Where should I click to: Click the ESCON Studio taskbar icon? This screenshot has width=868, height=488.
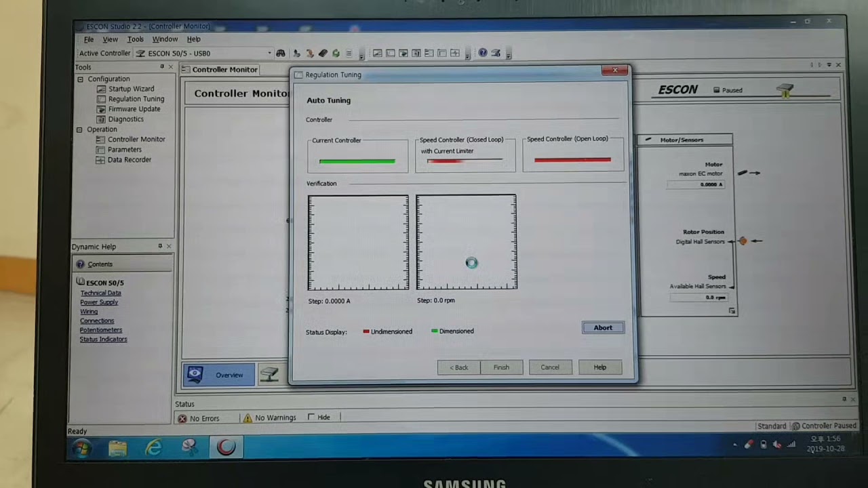pyautogui.click(x=226, y=448)
